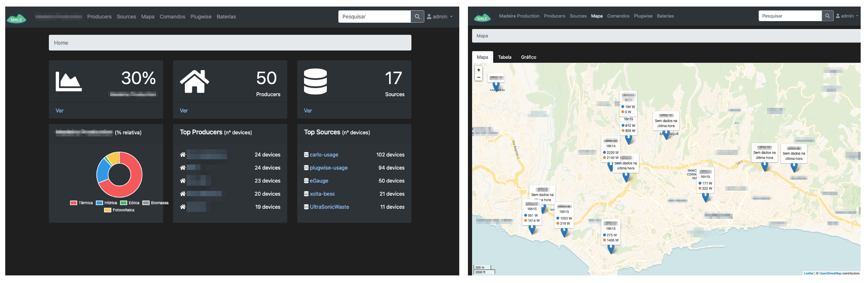Switch to the Gráfico tab
Image resolution: width=868 pixels, height=283 pixels.
tap(528, 57)
